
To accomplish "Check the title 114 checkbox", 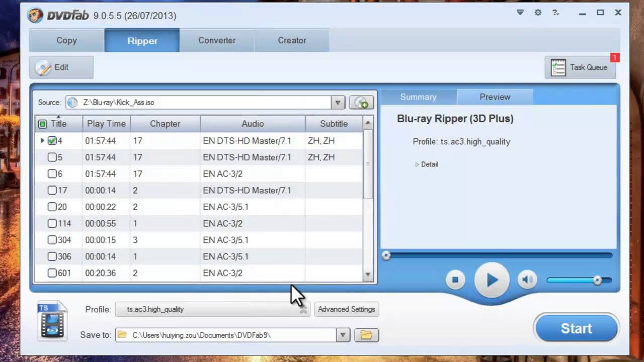I will 52,224.
